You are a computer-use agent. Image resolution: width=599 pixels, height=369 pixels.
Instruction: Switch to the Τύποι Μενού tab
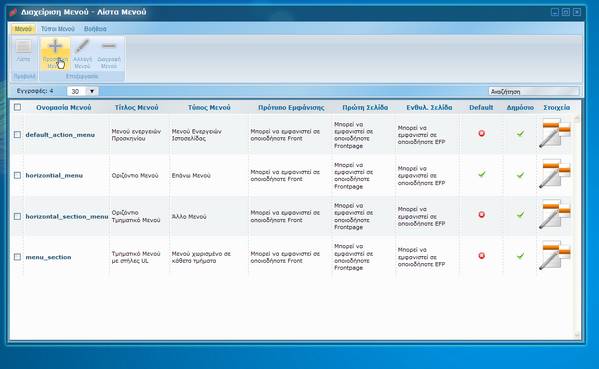pos(58,29)
